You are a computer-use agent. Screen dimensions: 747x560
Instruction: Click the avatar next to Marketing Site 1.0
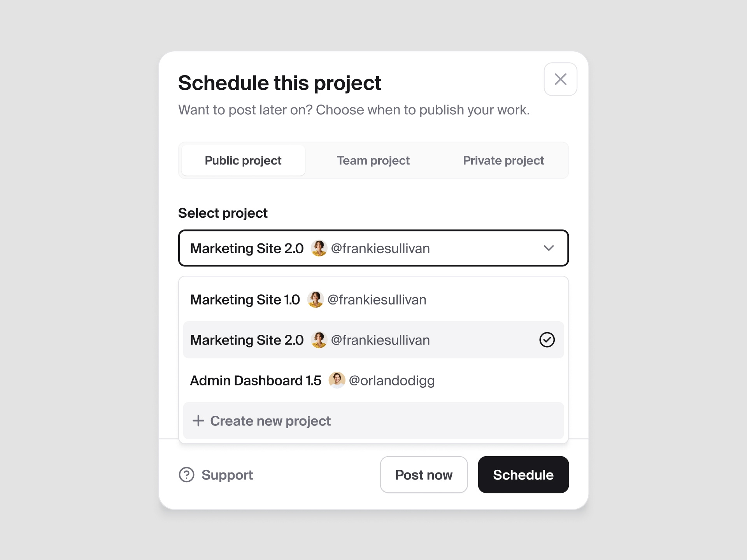[315, 299]
